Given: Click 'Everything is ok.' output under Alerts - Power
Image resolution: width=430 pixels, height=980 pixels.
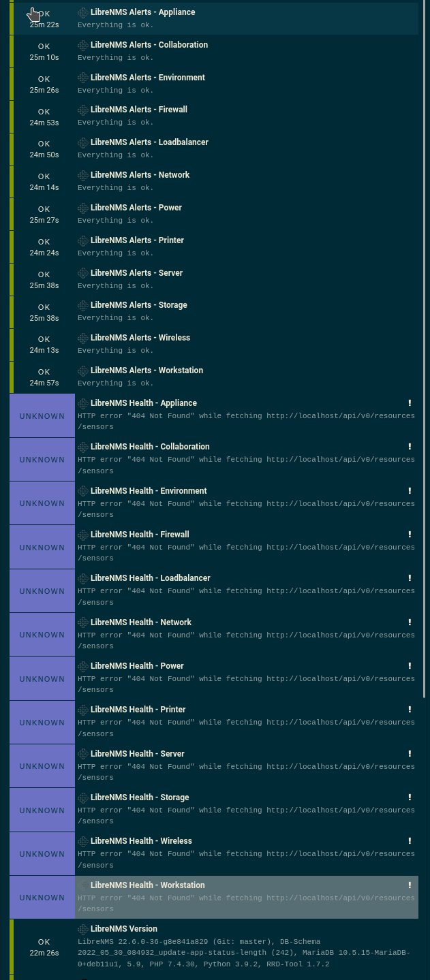Looking at the screenshot, I should tap(116, 221).
